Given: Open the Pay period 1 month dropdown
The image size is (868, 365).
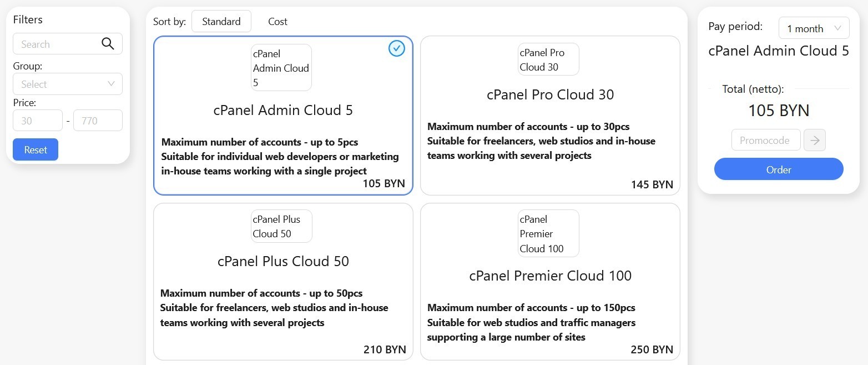Looking at the screenshot, I should pos(814,28).
